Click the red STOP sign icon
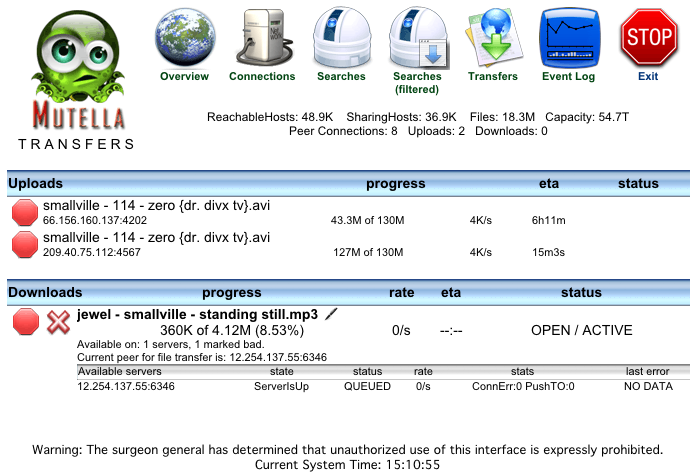This screenshot has width=698, height=476. coord(648,38)
